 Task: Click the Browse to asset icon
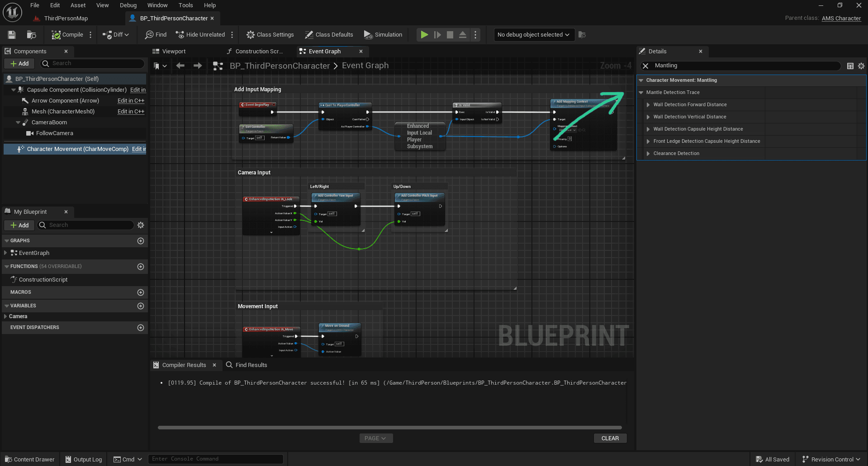tap(31, 35)
